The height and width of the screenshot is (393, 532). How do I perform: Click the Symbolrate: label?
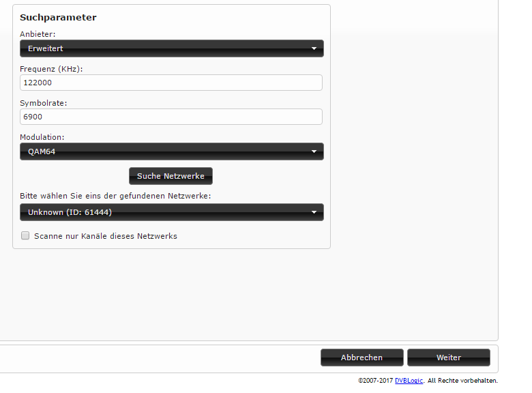tap(43, 102)
